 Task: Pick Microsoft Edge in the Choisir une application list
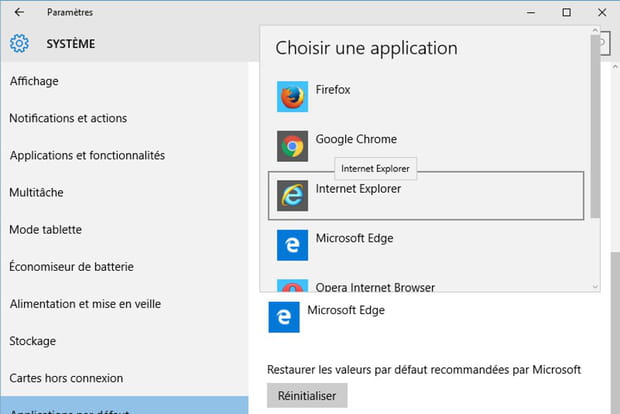pos(426,245)
